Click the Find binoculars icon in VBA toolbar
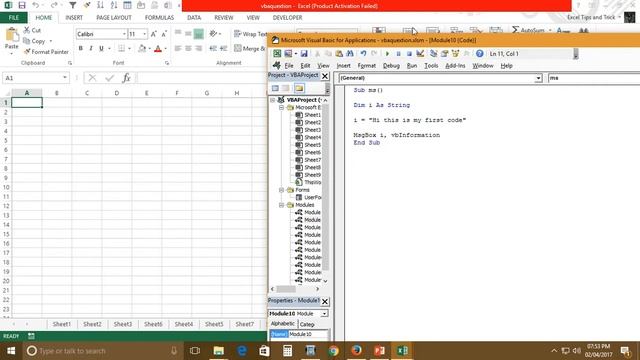The image size is (640, 360). [350, 53]
